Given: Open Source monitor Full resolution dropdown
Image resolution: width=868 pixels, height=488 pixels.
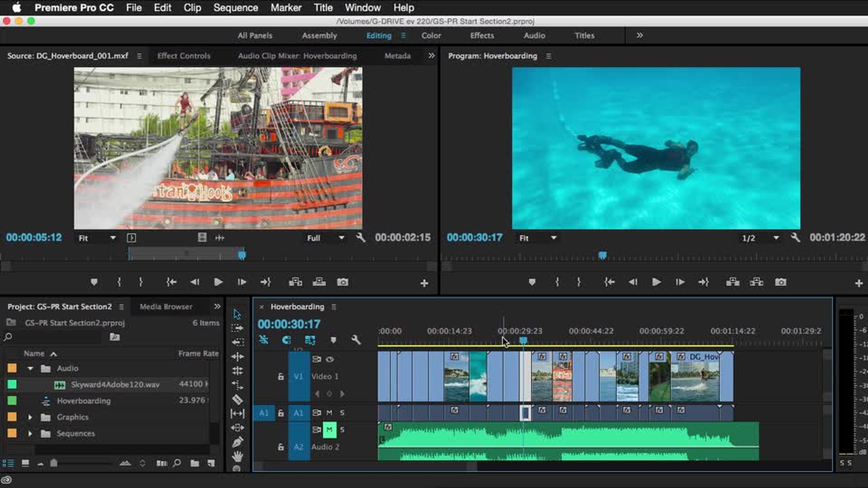Looking at the screenshot, I should point(326,238).
